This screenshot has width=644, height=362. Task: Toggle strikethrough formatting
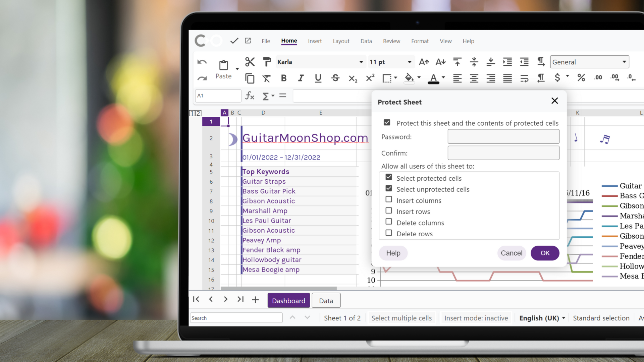(335, 78)
